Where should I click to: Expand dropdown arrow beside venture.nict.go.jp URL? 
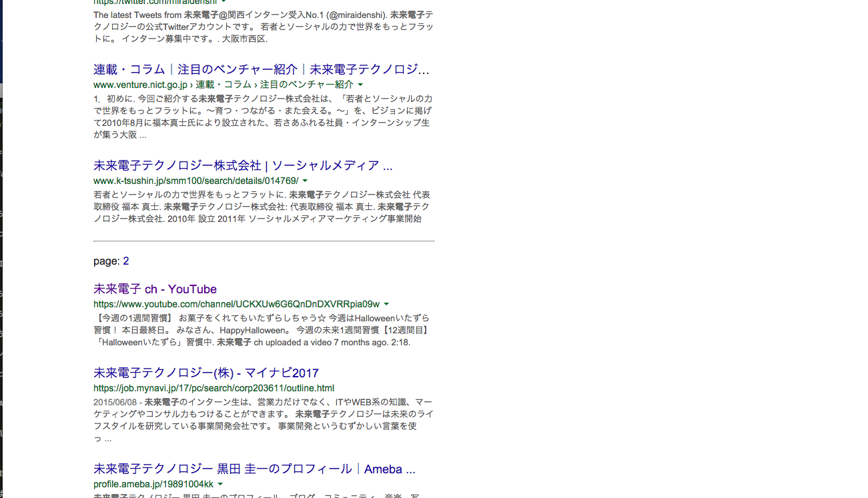pos(360,85)
